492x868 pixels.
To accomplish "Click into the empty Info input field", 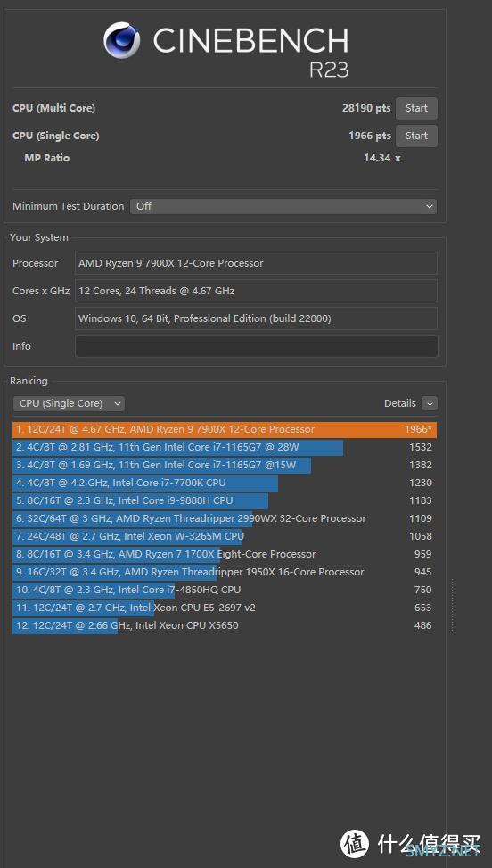I will point(257,346).
